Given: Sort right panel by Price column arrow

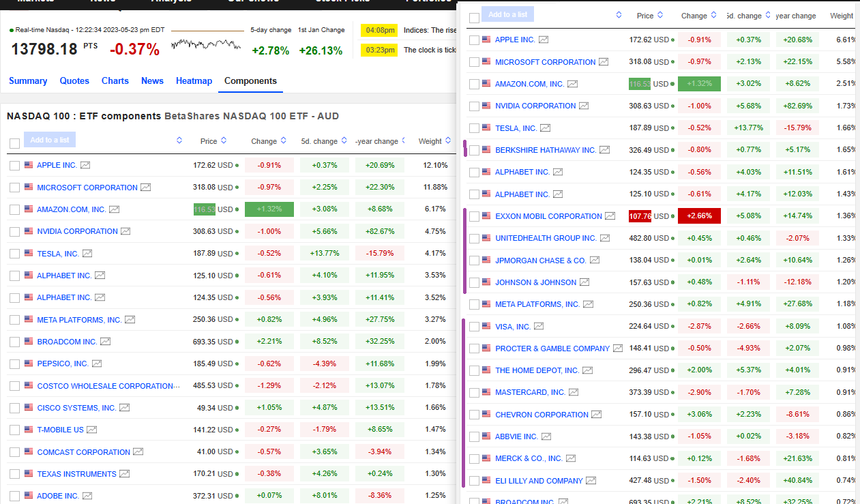Looking at the screenshot, I should tap(659, 15).
